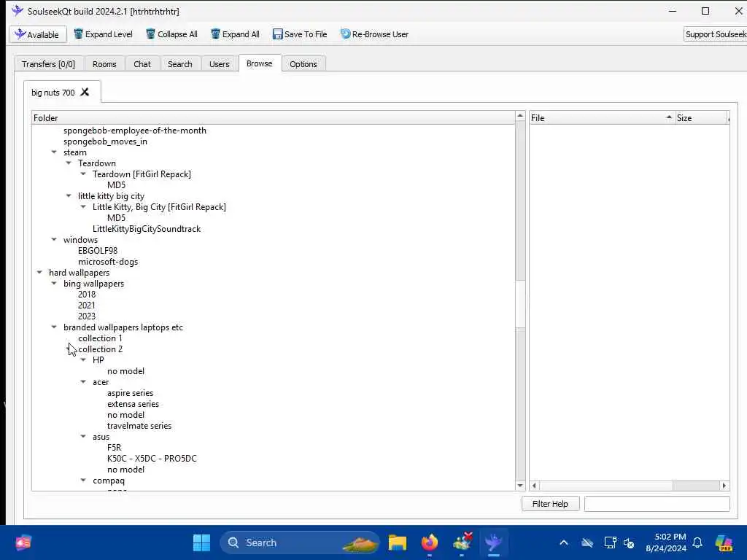Screen dimensions: 747x560
Task: Collapse the steam folder
Action: pos(54,152)
